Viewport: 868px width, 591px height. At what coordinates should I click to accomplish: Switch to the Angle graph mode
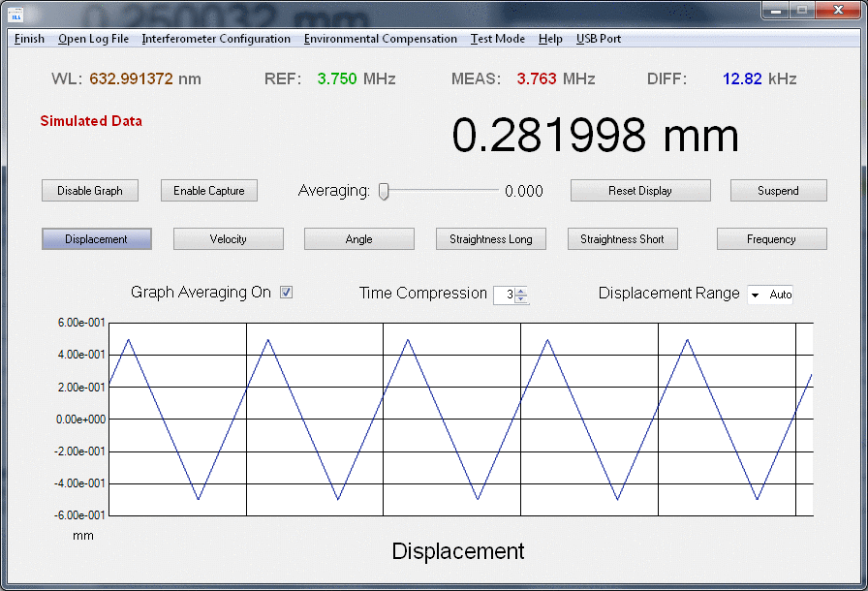coord(358,238)
